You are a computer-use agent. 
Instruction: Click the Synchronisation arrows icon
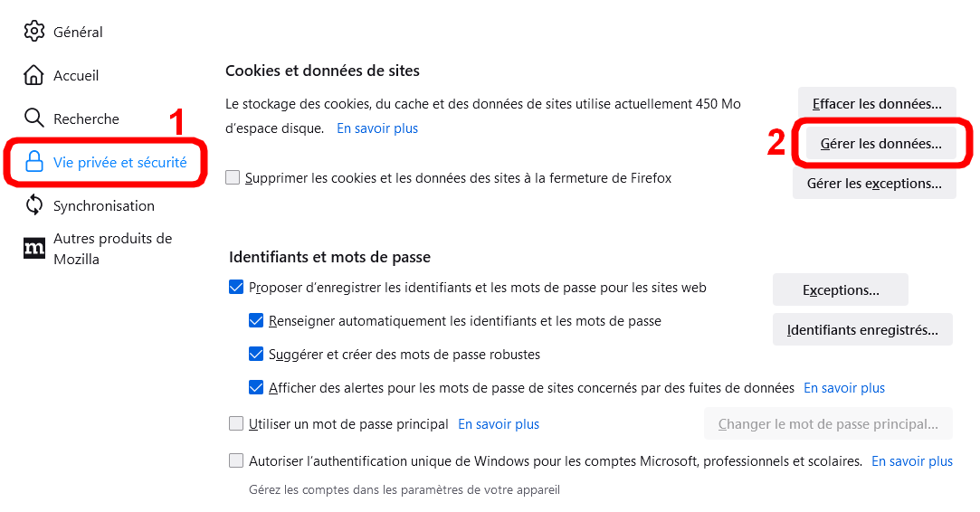34,205
